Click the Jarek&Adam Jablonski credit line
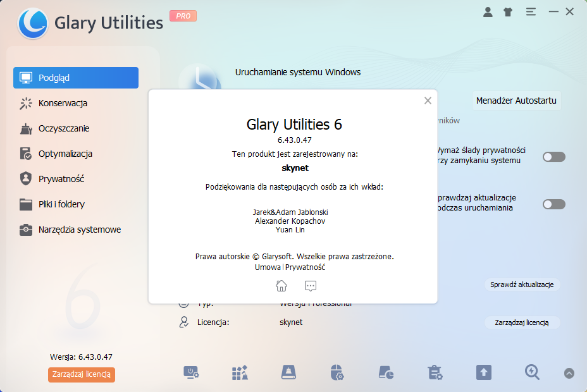587x392 pixels. click(x=290, y=212)
